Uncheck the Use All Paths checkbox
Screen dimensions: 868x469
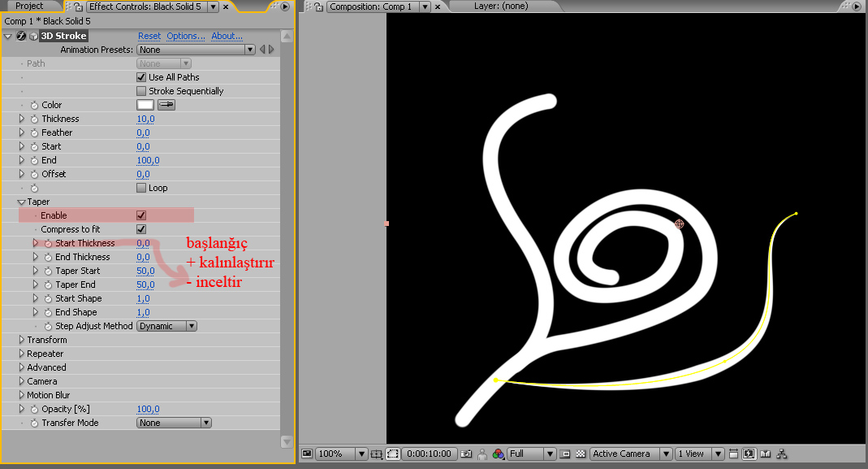[141, 77]
